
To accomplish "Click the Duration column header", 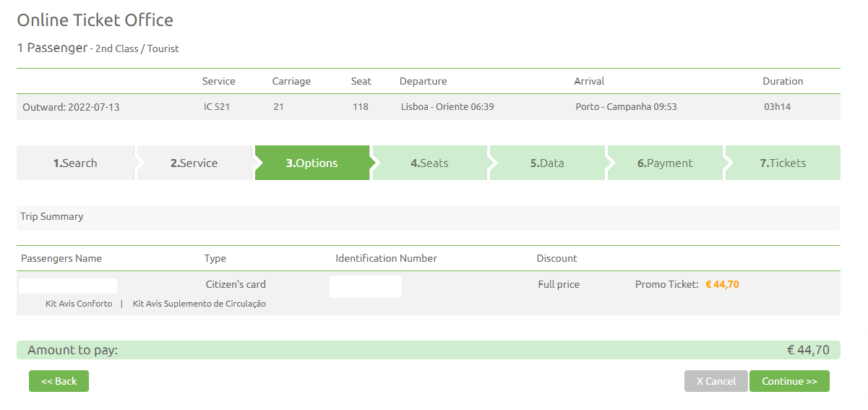I will (x=783, y=81).
